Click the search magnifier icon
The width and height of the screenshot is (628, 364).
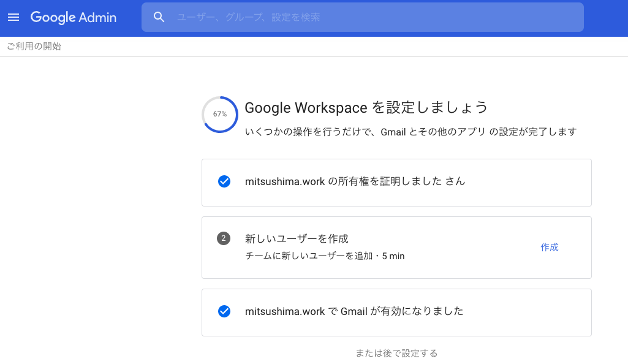point(159,17)
